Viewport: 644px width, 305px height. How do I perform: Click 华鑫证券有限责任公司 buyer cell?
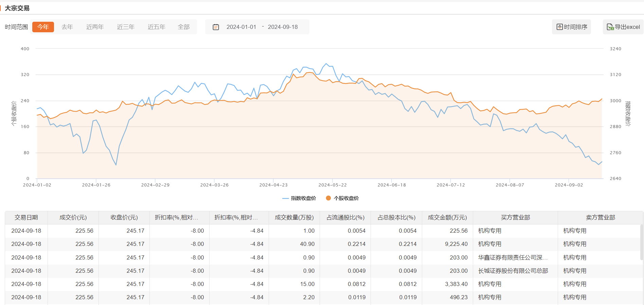coord(513,257)
